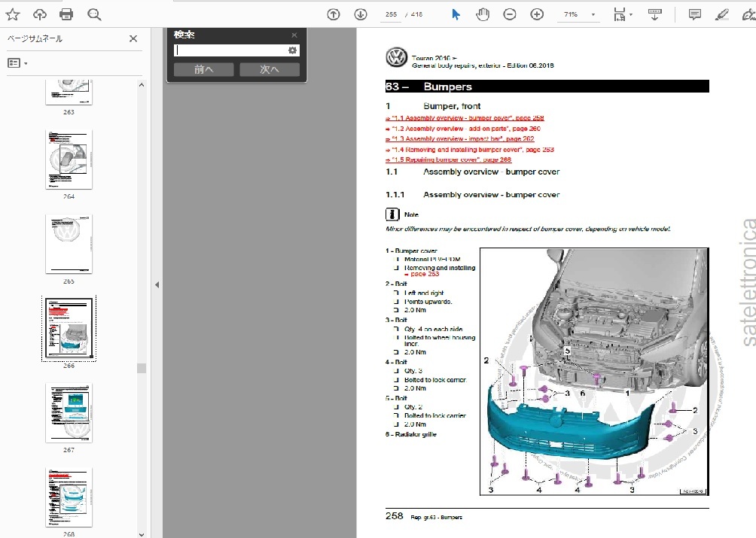Image resolution: width=756 pixels, height=538 pixels.
Task: Open the thumbnail options dropdown
Action: 17,63
